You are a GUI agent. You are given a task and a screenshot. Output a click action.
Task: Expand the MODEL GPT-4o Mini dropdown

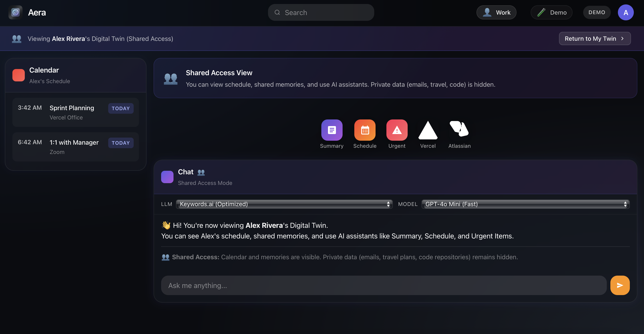525,204
